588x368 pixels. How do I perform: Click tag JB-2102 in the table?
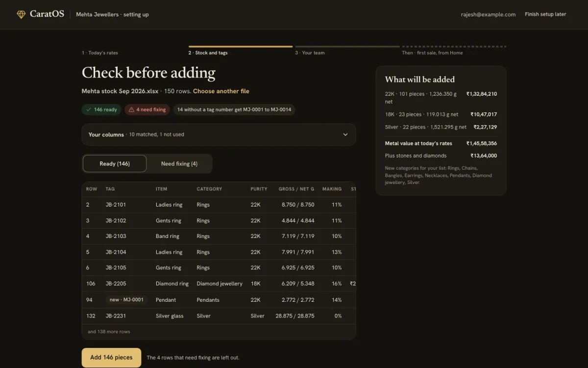coord(116,221)
